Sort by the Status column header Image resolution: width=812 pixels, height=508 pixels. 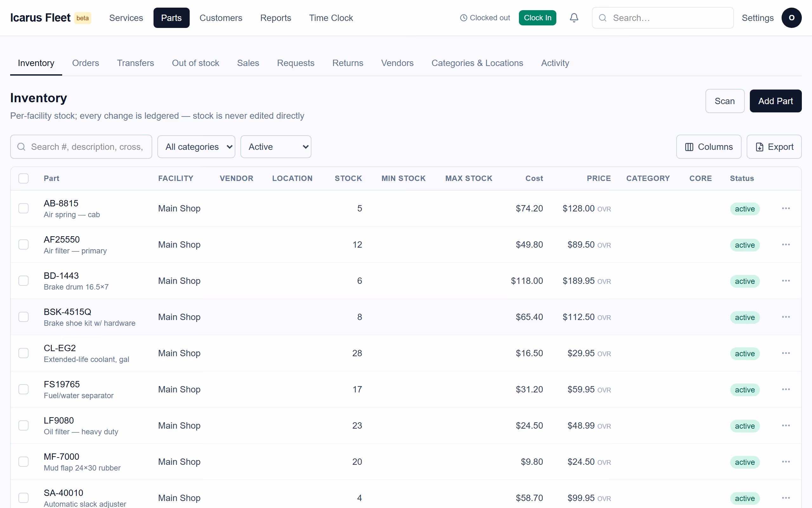coord(742,178)
